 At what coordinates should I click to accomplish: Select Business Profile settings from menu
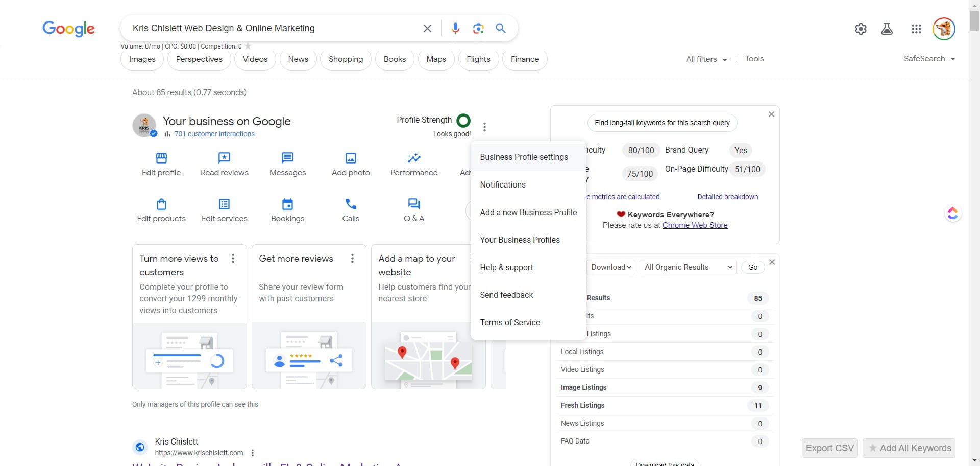524,157
